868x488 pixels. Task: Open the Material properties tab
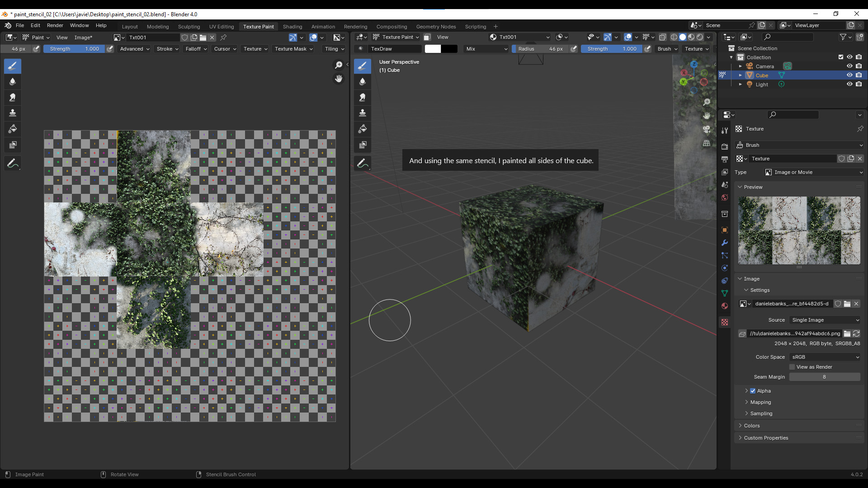(725, 306)
